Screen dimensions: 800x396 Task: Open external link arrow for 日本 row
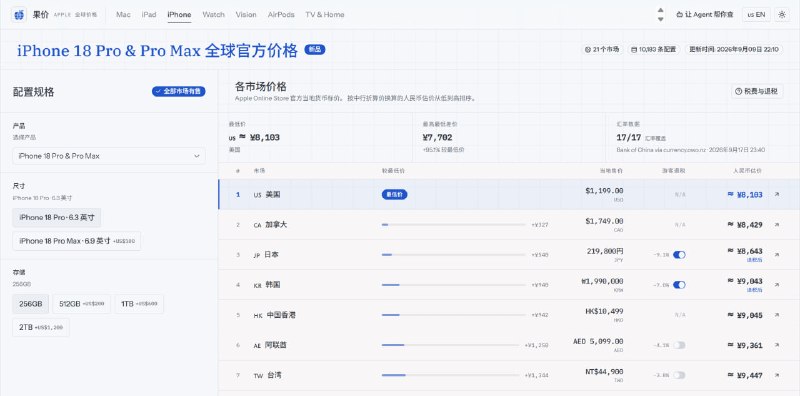pyautogui.click(x=777, y=254)
